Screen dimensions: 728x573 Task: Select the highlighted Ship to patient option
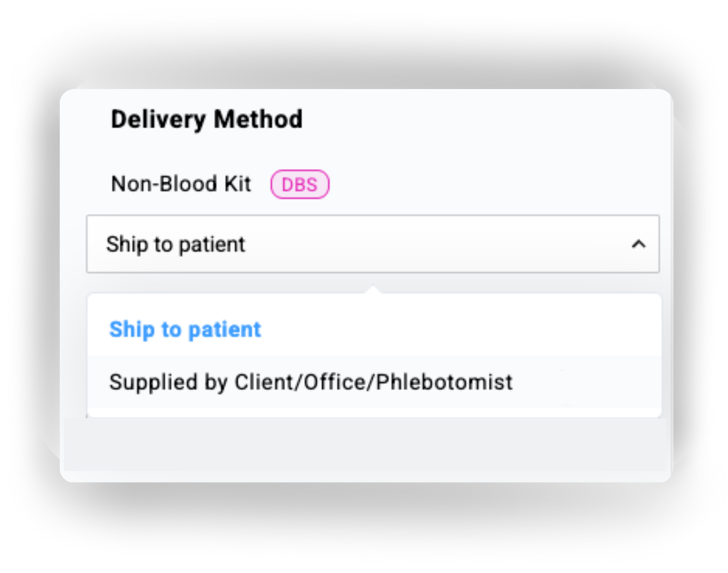pyautogui.click(x=185, y=329)
